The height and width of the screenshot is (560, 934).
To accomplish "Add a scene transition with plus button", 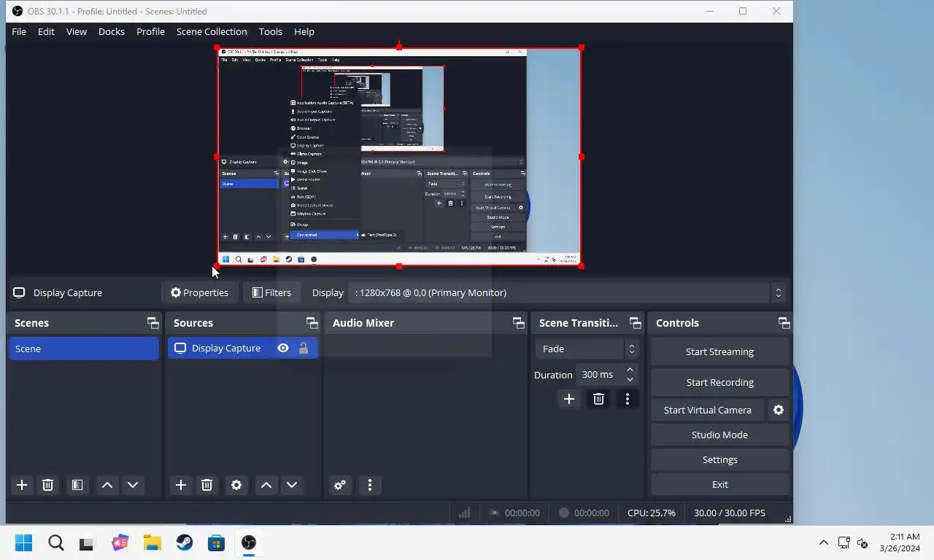I will 569,399.
